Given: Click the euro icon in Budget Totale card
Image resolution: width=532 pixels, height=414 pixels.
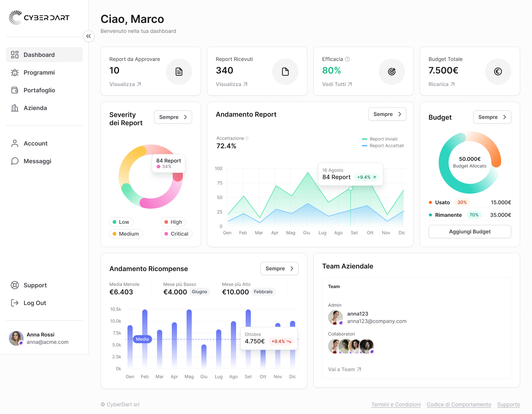Looking at the screenshot, I should coord(498,72).
